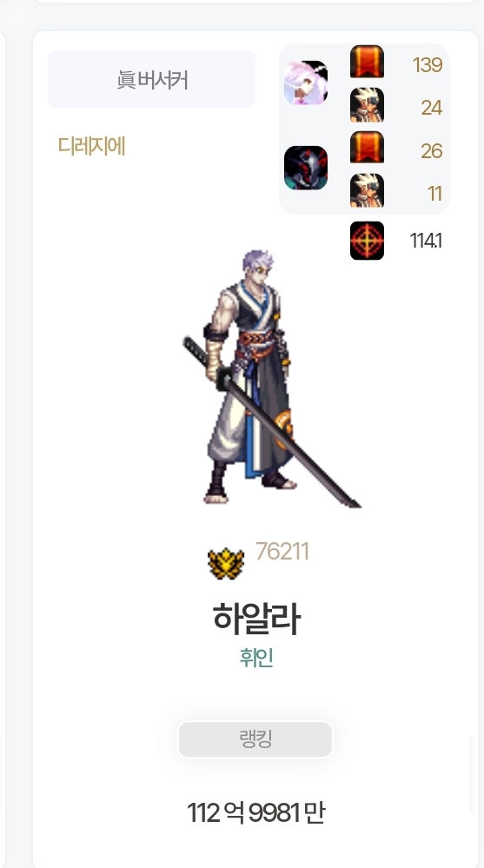Click the damage total 112 억 9981 만

(255, 812)
